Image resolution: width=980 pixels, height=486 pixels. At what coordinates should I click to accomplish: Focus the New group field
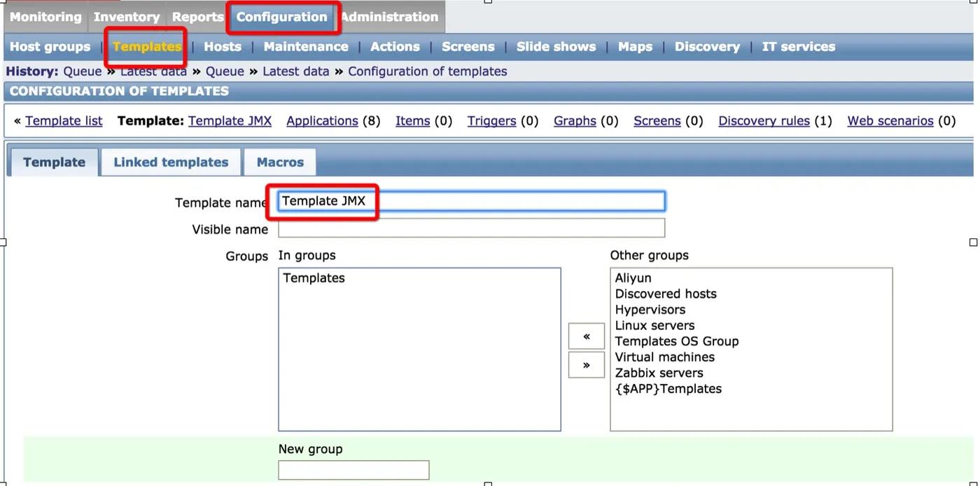pyautogui.click(x=353, y=470)
